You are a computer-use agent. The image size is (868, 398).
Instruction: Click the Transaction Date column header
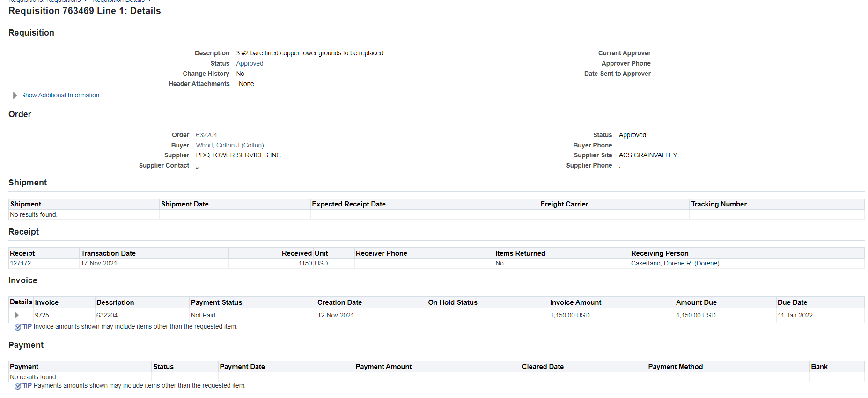coord(108,253)
